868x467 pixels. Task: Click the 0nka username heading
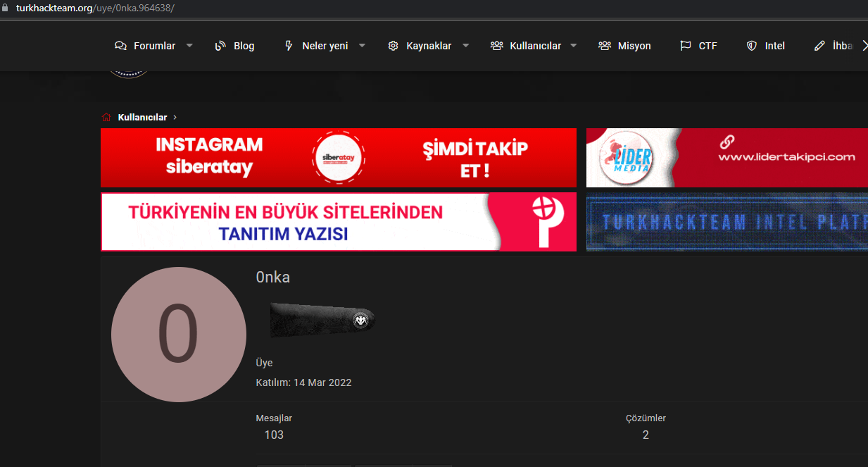tap(273, 278)
